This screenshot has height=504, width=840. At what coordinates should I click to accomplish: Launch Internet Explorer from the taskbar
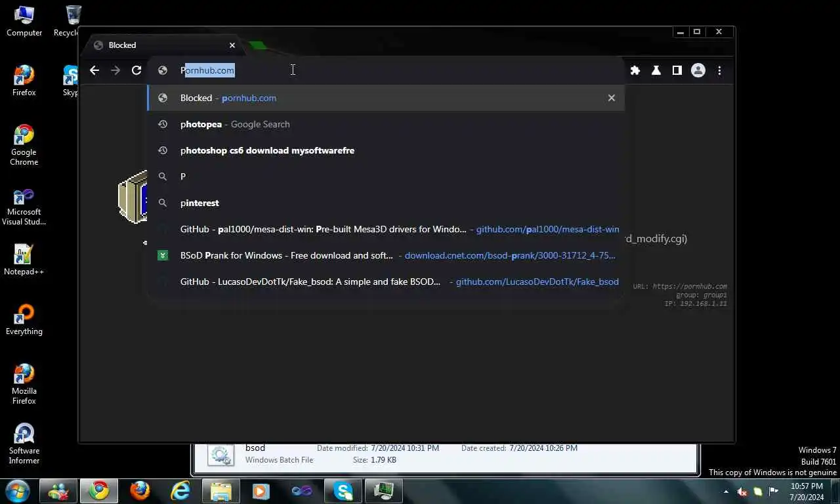click(180, 491)
